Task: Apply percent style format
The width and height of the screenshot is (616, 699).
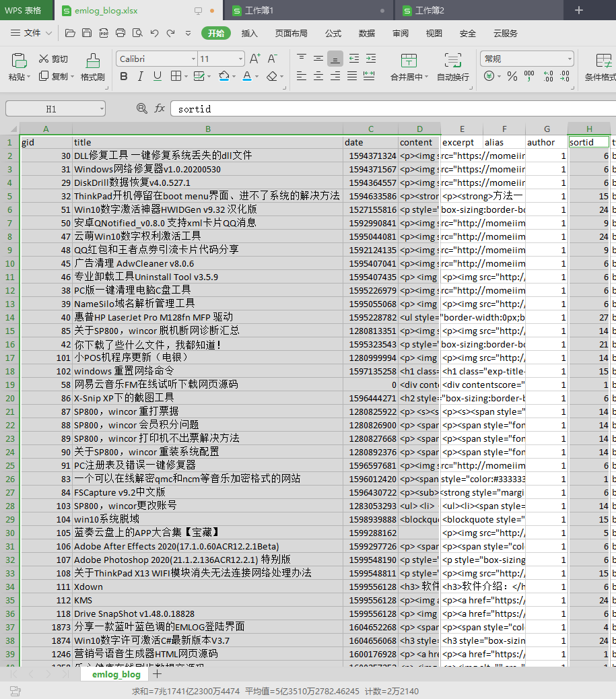Action: point(512,76)
